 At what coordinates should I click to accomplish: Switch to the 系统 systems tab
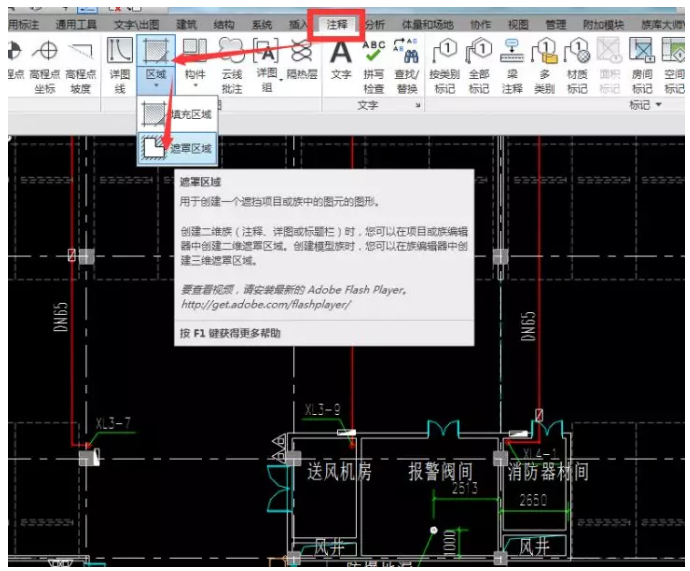[262, 25]
